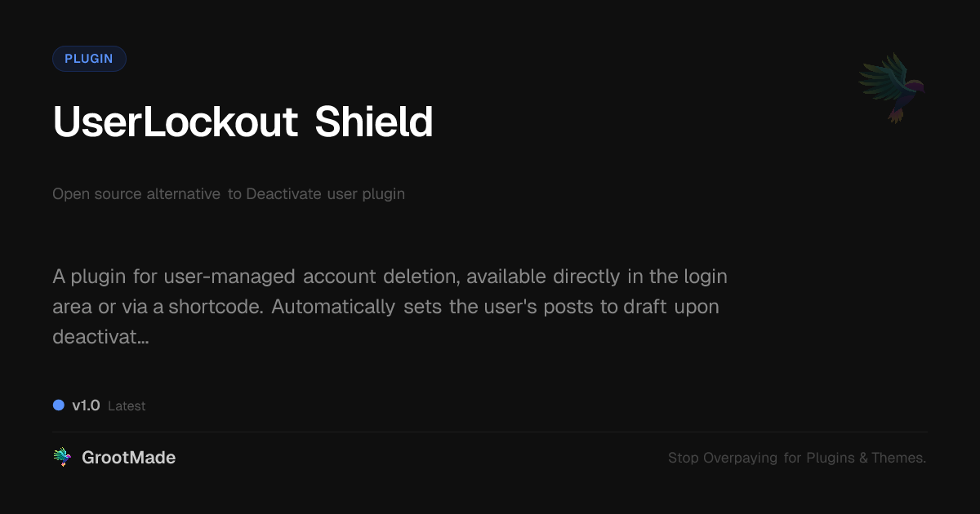
Task: Click the Open source alternative subtitle
Action: [229, 194]
